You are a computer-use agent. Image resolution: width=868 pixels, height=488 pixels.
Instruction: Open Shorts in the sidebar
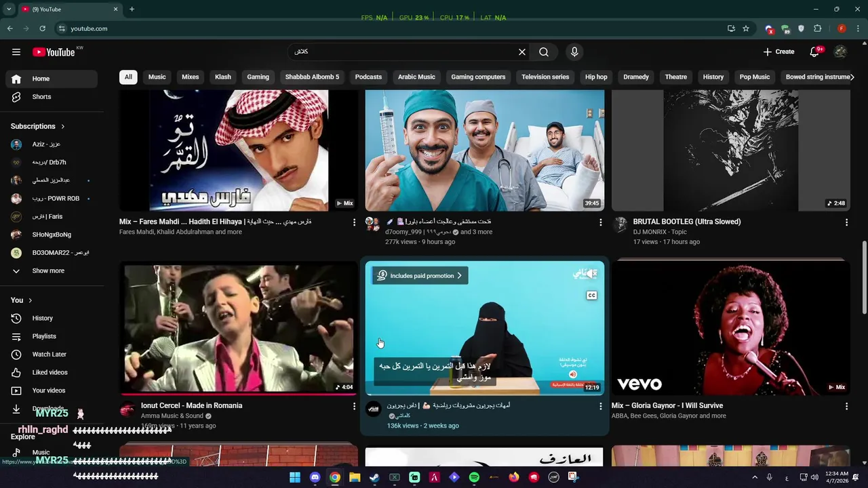(x=52, y=97)
